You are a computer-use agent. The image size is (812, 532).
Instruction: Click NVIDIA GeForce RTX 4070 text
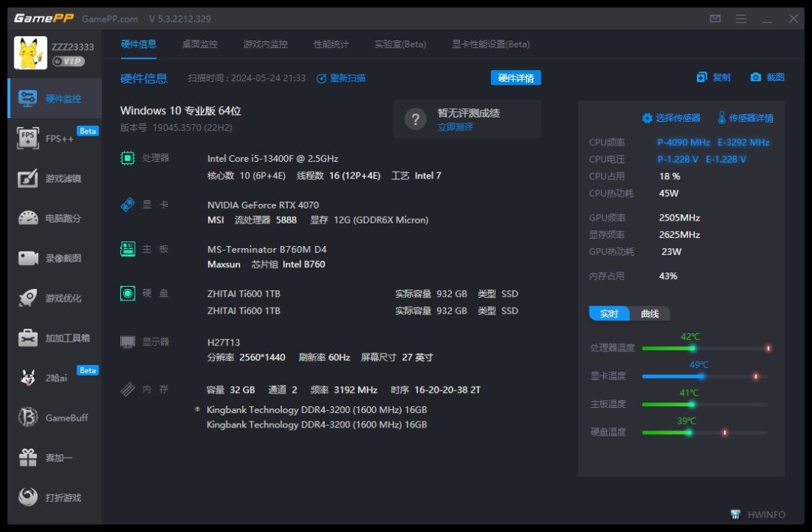click(x=263, y=205)
